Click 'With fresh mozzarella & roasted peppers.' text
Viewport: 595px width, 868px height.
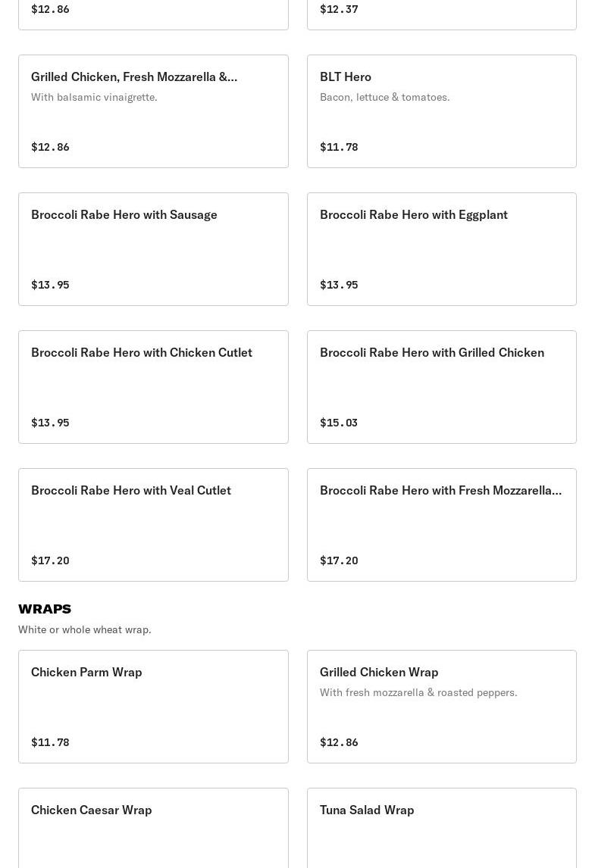click(418, 692)
